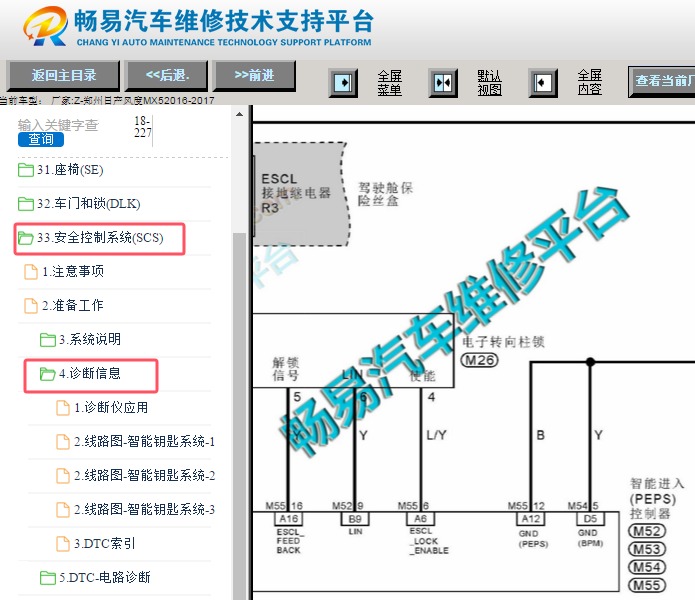Image resolution: width=695 pixels, height=600 pixels.
Task: Click document icon beside 2.准备工作
Action: click(x=31, y=306)
